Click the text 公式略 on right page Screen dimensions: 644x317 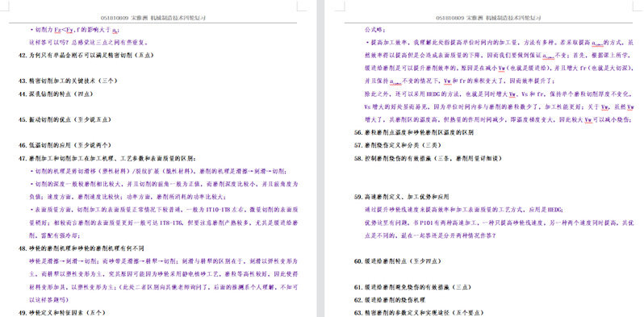[x=374, y=30]
